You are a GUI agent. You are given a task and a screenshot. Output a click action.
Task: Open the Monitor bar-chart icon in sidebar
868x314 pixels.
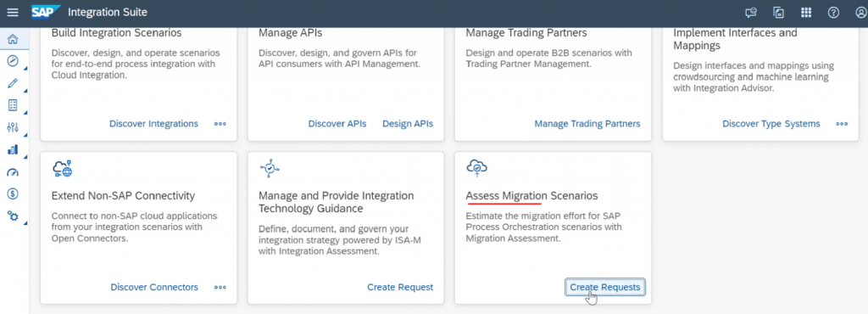[13, 149]
